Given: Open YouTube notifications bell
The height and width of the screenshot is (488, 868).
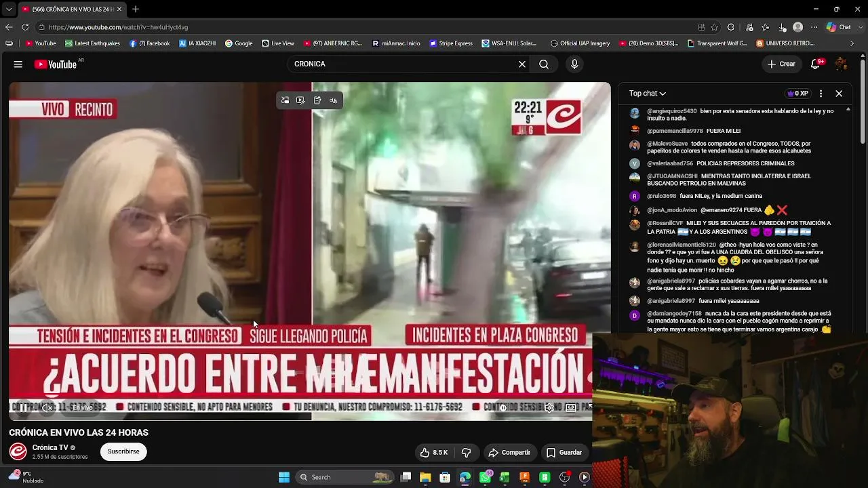Looking at the screenshot, I should click(x=817, y=64).
